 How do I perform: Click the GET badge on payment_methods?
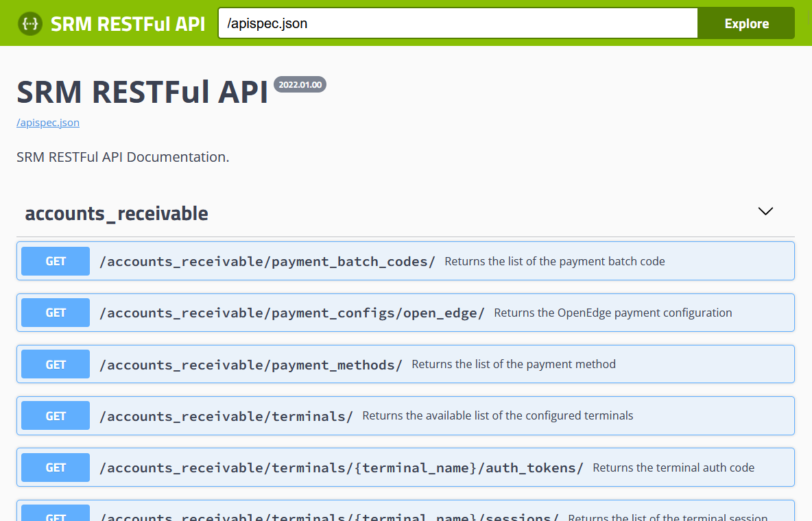(x=55, y=363)
